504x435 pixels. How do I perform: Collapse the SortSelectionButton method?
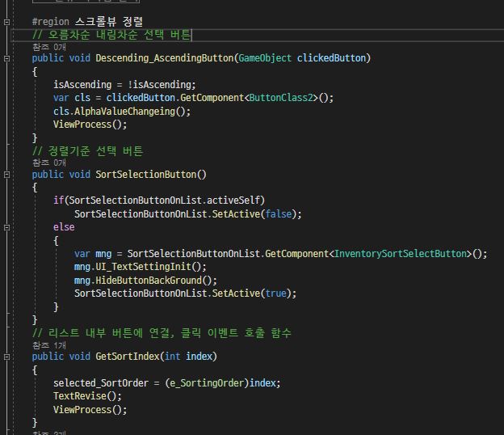6,175
